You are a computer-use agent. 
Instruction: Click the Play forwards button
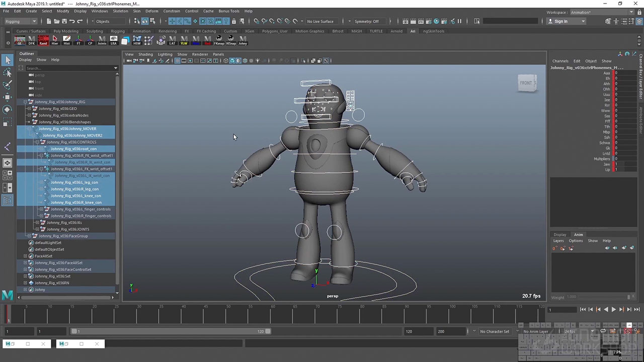tap(613, 310)
